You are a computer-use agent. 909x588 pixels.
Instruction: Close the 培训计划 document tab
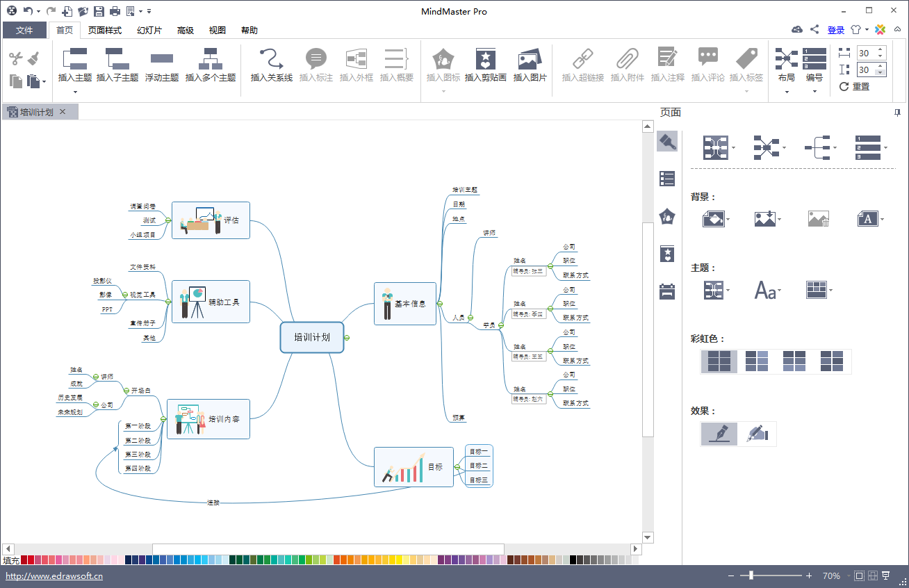[x=63, y=112]
